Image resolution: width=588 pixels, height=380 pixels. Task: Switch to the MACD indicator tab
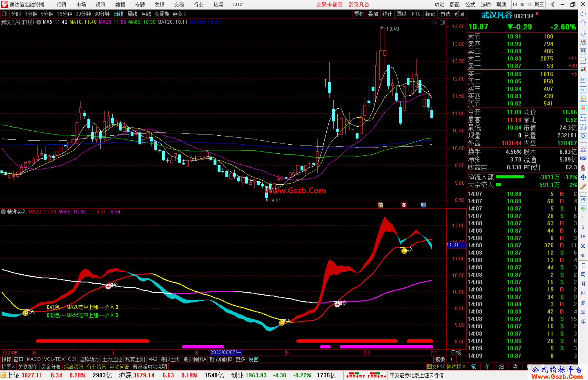click(34, 359)
